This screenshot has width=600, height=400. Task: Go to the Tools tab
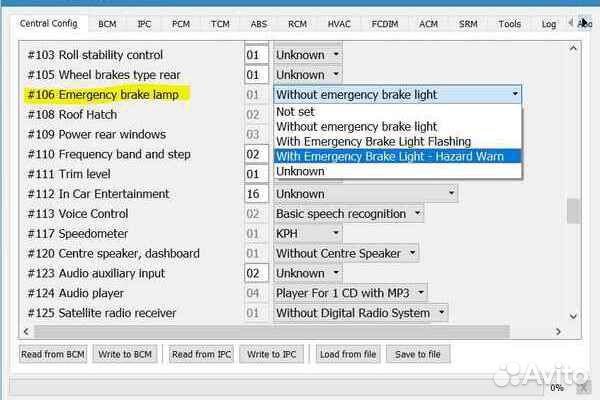(x=509, y=23)
